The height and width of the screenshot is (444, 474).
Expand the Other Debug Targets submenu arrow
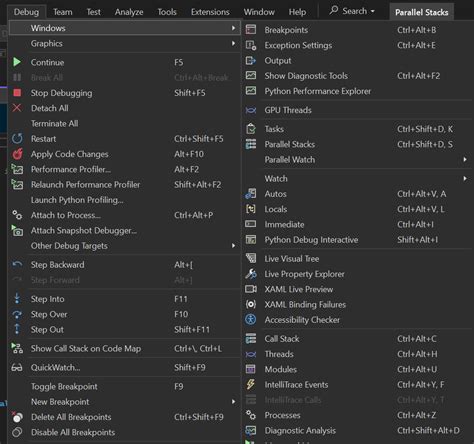coord(233,246)
